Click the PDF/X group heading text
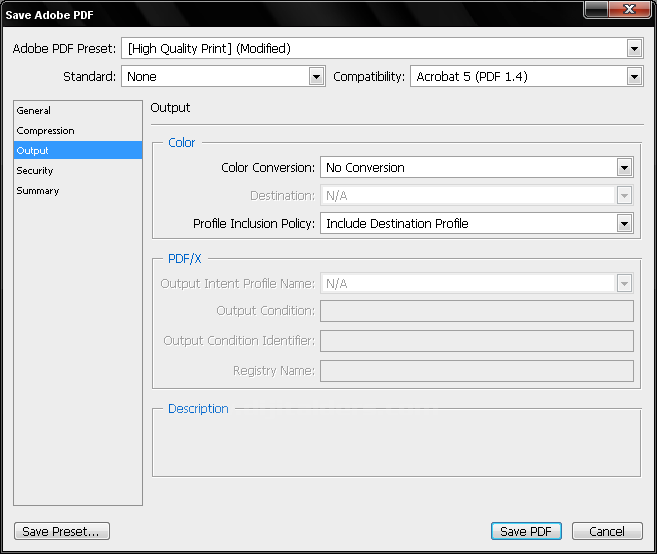This screenshot has height=554, width=657. click(x=185, y=259)
